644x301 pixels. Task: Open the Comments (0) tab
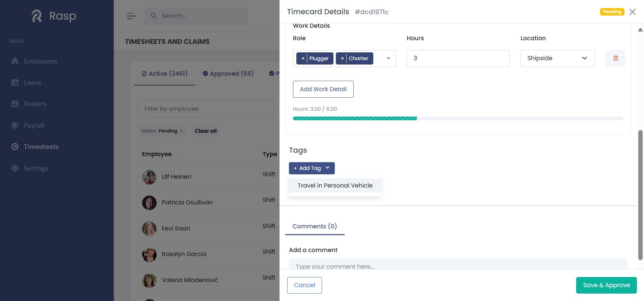click(315, 226)
